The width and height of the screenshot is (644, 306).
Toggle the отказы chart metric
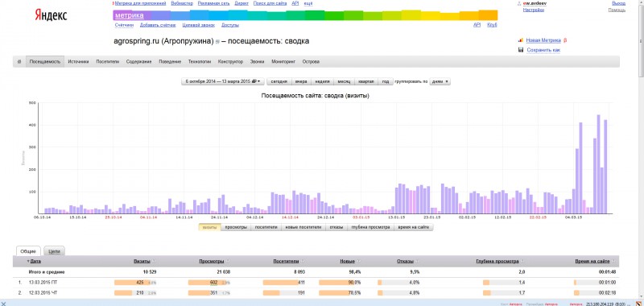[x=336, y=227]
